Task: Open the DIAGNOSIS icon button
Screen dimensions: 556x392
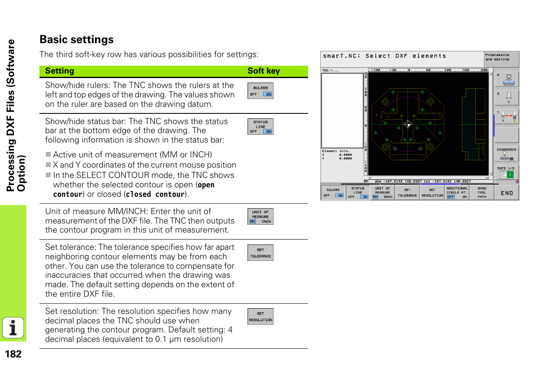Action: click(507, 154)
